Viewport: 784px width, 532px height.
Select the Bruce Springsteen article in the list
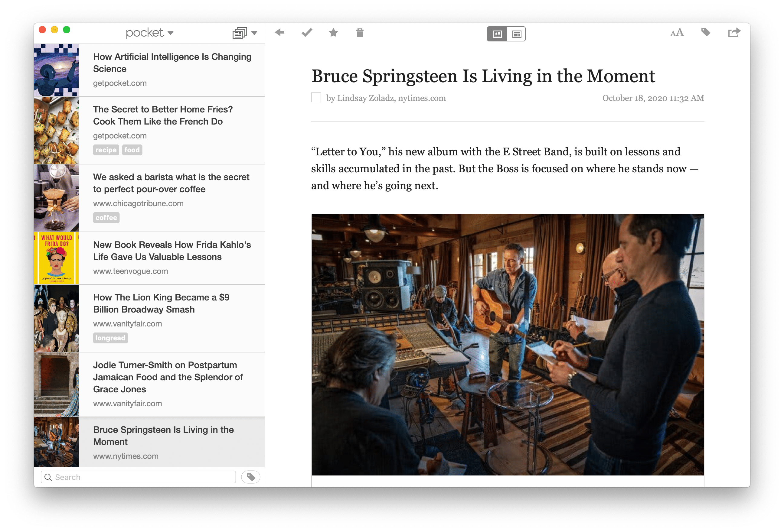coord(163,436)
